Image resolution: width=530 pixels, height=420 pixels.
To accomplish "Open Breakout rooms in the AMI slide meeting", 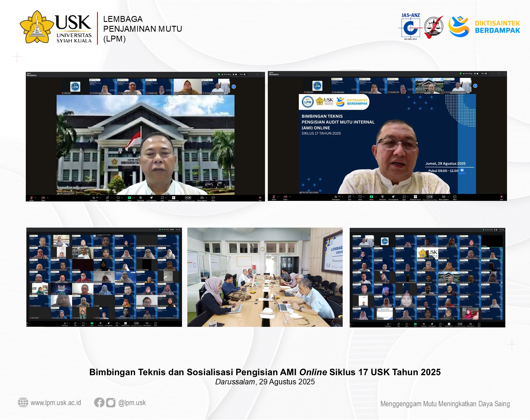I will coord(415,197).
